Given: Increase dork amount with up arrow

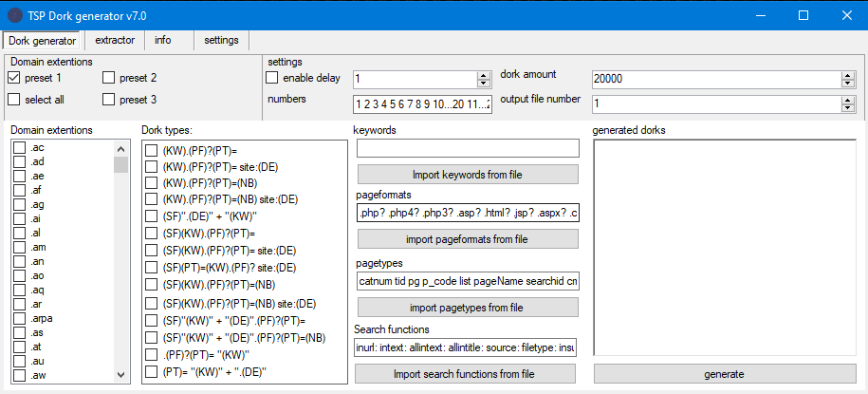Looking at the screenshot, I should 847,76.
